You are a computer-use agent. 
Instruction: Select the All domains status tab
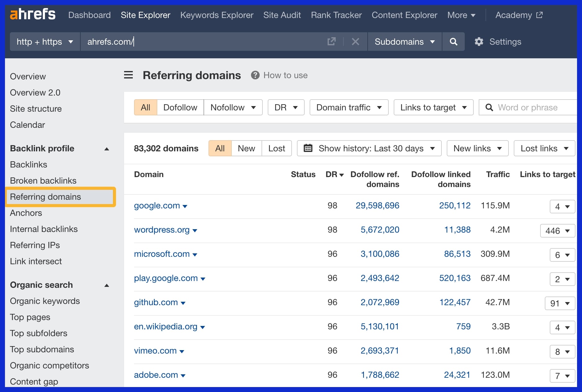point(220,148)
